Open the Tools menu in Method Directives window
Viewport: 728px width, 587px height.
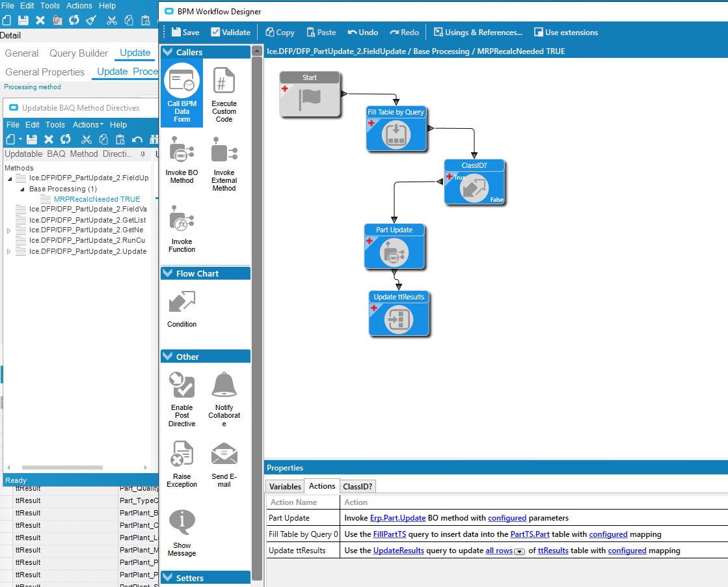pyautogui.click(x=55, y=124)
